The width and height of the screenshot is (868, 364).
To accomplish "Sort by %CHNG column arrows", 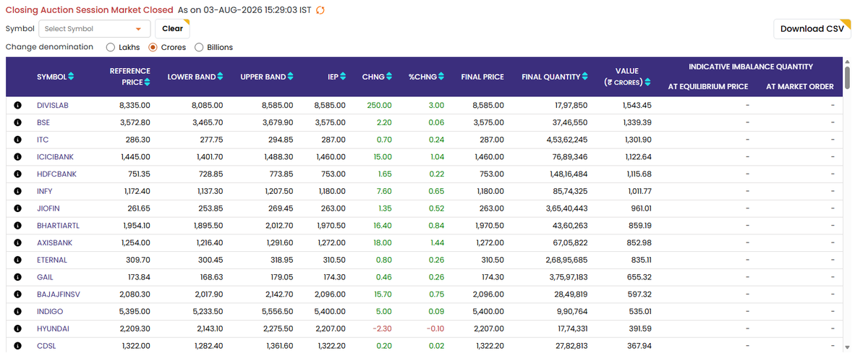I will (x=441, y=77).
